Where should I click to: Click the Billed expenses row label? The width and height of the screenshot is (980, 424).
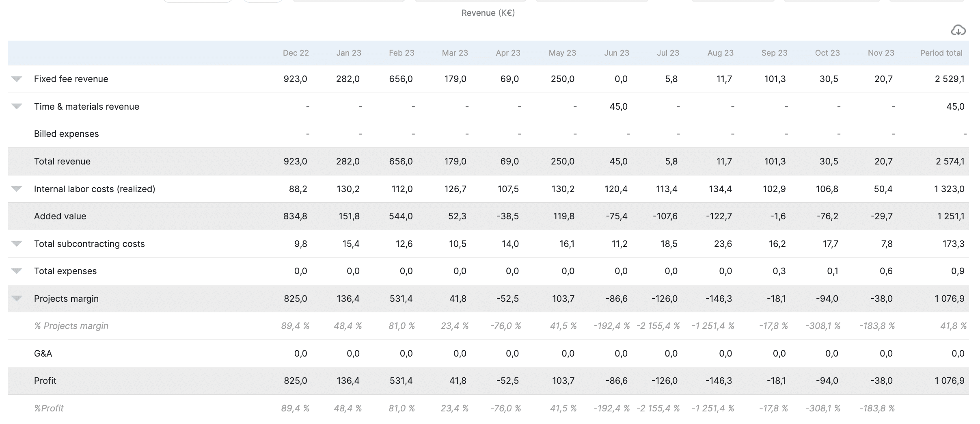[x=66, y=134]
